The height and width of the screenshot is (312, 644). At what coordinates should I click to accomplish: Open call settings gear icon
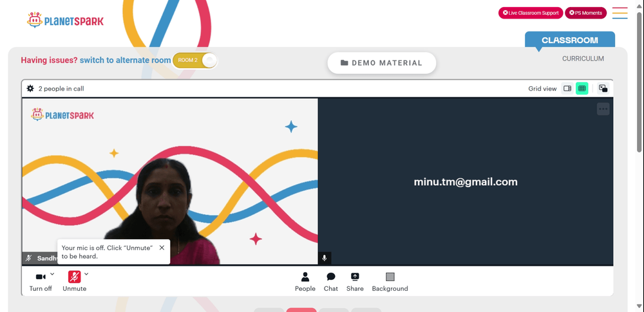point(30,88)
